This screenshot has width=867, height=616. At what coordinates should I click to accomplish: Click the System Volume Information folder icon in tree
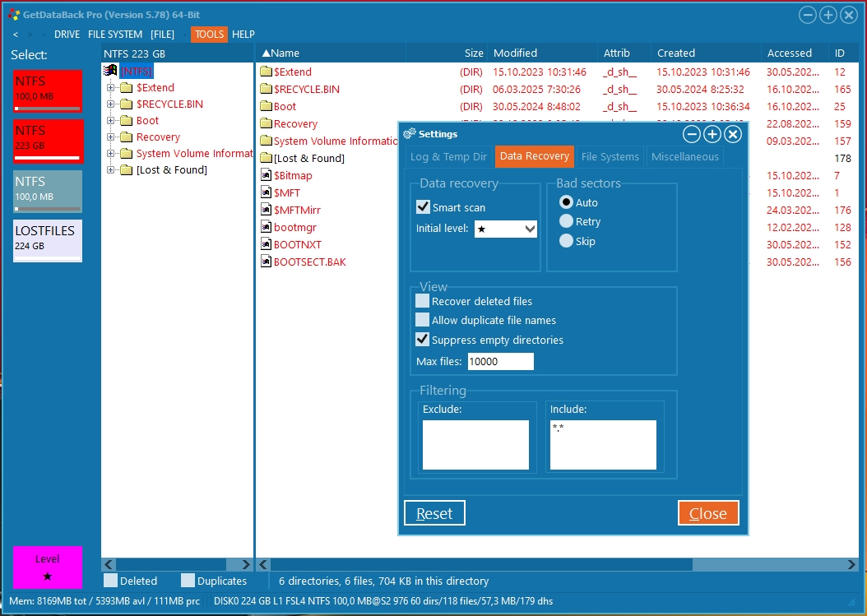127,153
